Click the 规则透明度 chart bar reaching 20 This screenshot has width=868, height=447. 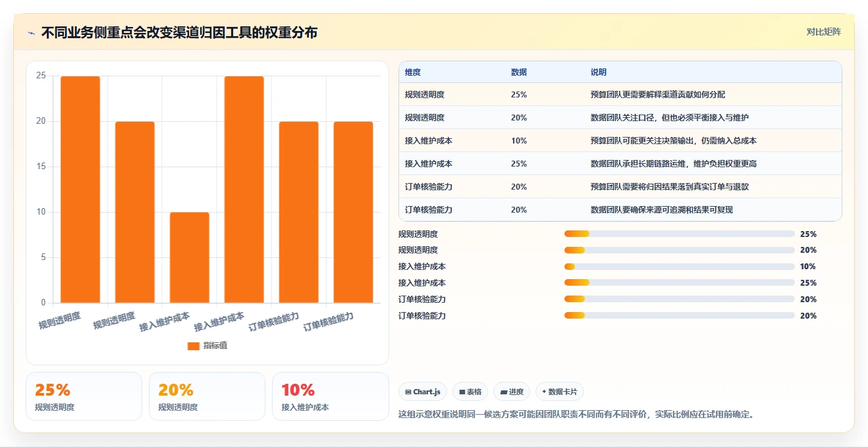[135, 212]
